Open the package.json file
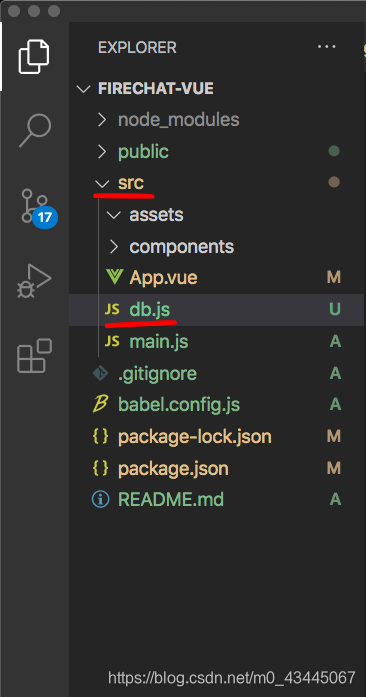Viewport: 366px width, 697px height. pyautogui.click(x=216, y=468)
